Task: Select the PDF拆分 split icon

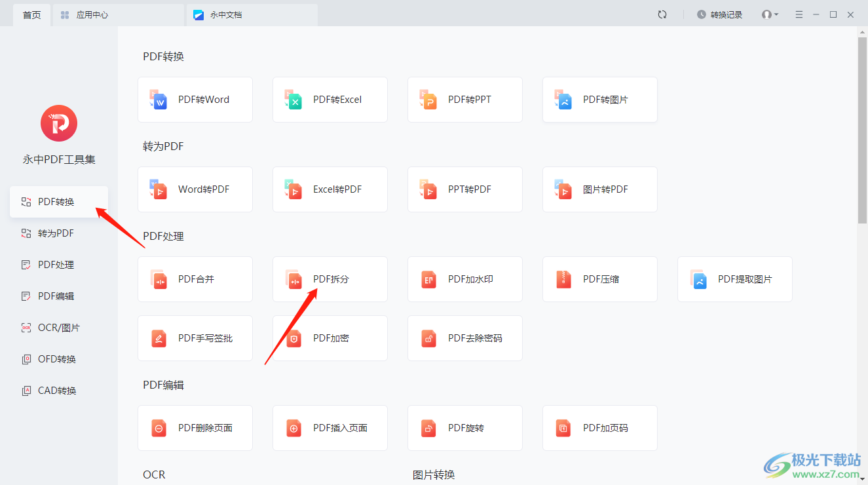Action: pyautogui.click(x=293, y=279)
